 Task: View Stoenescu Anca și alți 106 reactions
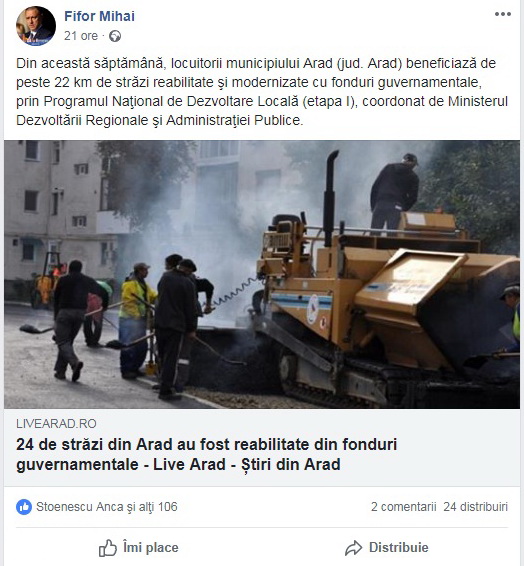pyautogui.click(x=107, y=507)
